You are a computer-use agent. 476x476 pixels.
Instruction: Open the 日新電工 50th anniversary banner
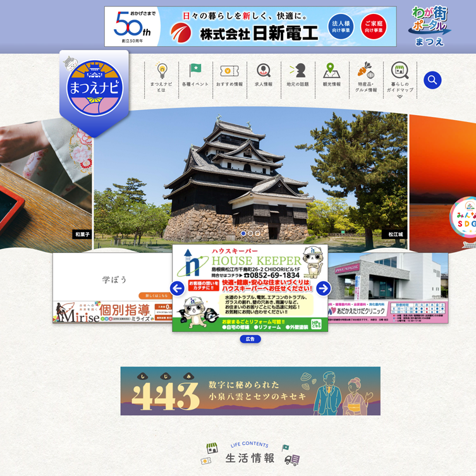tap(250, 27)
